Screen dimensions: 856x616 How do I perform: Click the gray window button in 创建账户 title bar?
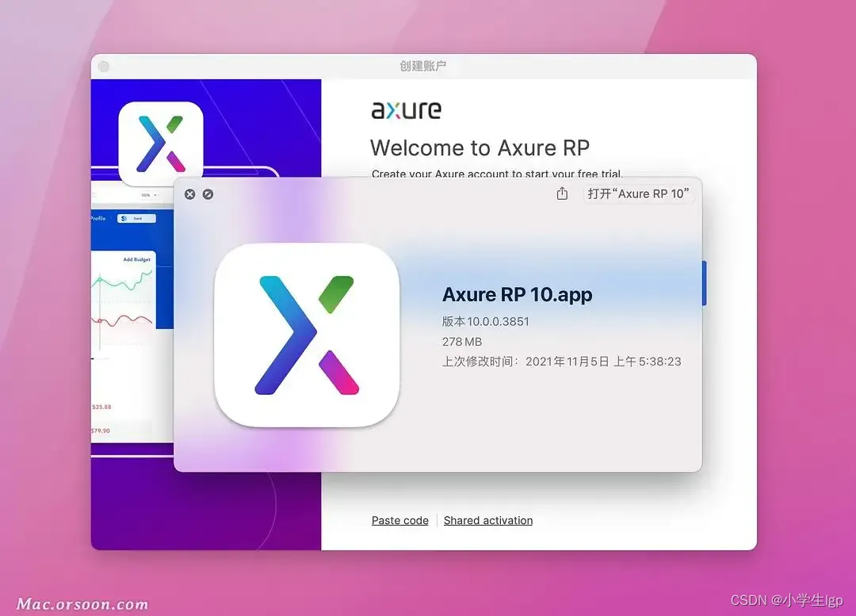pos(104,67)
